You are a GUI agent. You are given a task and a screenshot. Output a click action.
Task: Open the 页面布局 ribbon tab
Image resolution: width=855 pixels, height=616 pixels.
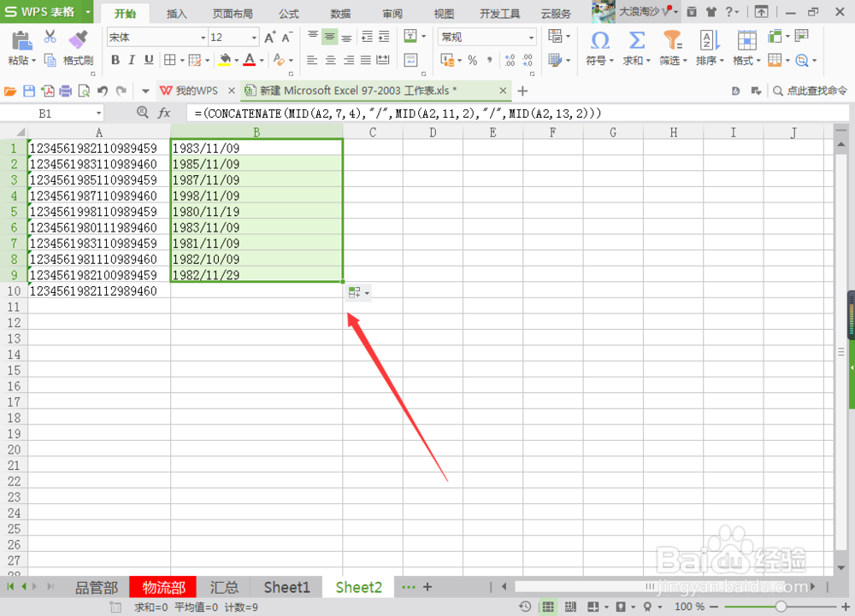233,14
